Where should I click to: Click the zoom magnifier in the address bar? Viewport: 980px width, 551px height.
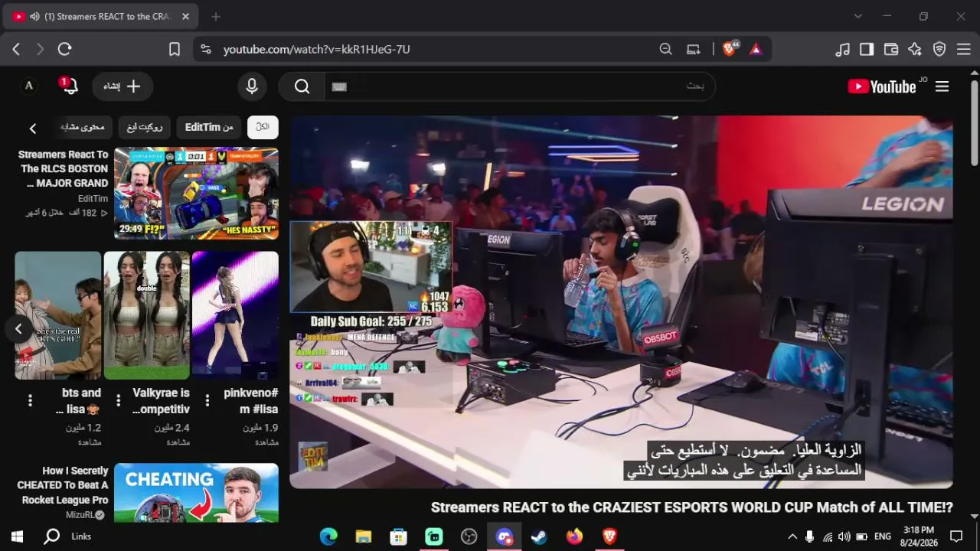666,49
